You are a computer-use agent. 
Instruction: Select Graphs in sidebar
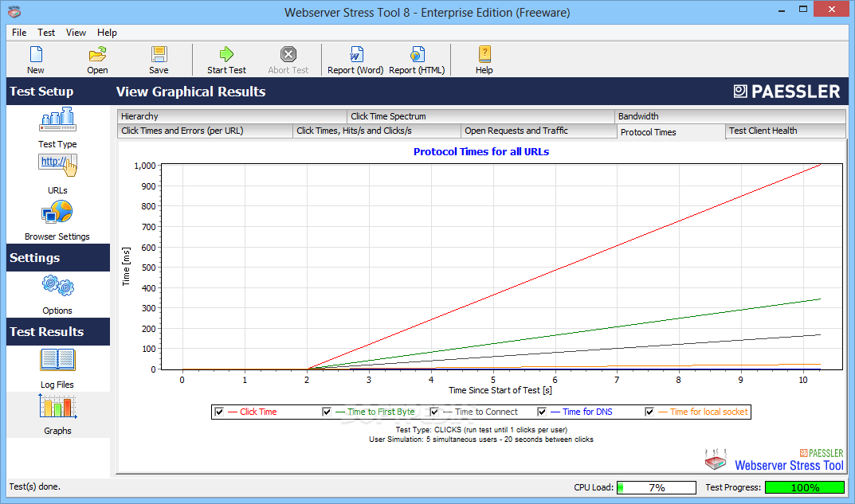[57, 414]
